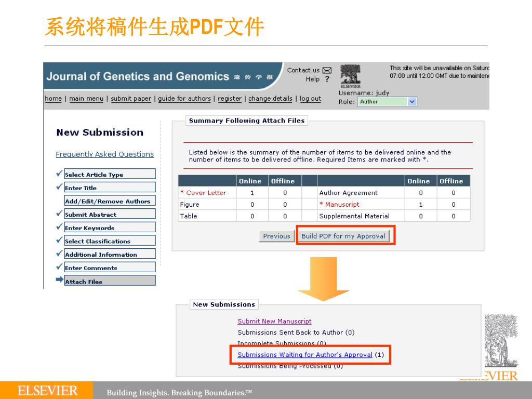The width and height of the screenshot is (532, 399).
Task: Open the Add/Edit/Remove Authors step
Action: coord(110,201)
